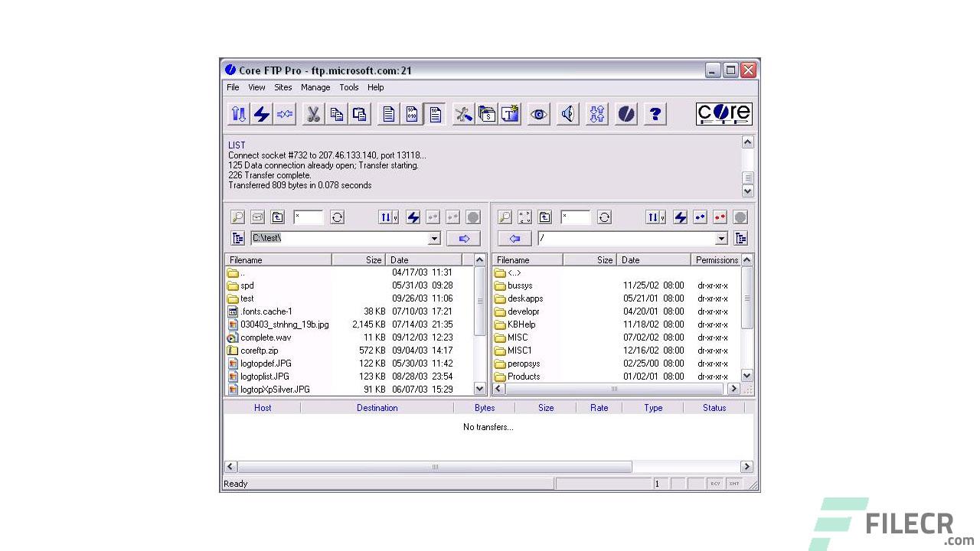Open the Sites menu
Image resolution: width=980 pixels, height=551 pixels.
283,87
